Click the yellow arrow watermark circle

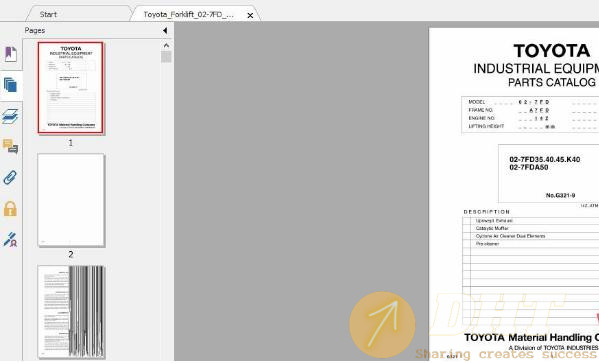coord(382,325)
